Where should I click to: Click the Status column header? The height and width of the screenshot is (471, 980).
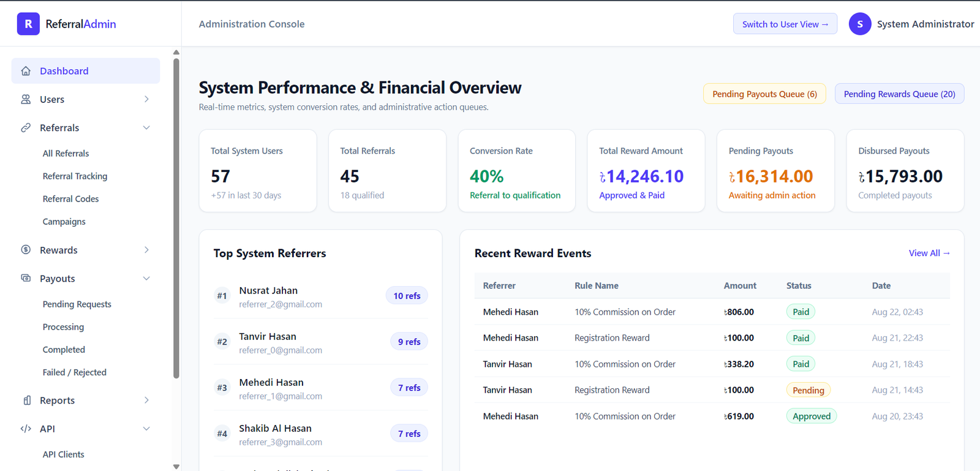click(x=799, y=285)
